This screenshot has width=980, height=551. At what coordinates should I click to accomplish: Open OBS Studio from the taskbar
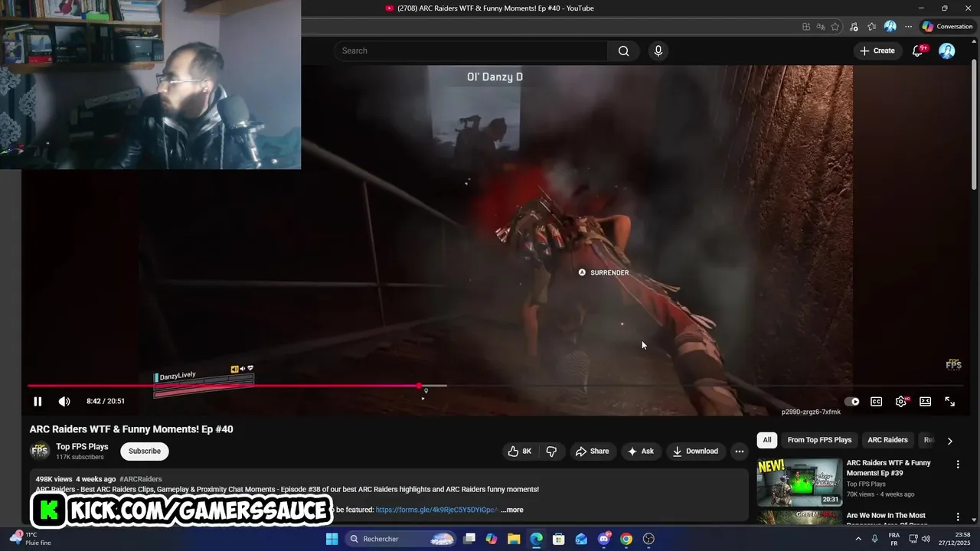click(x=649, y=539)
